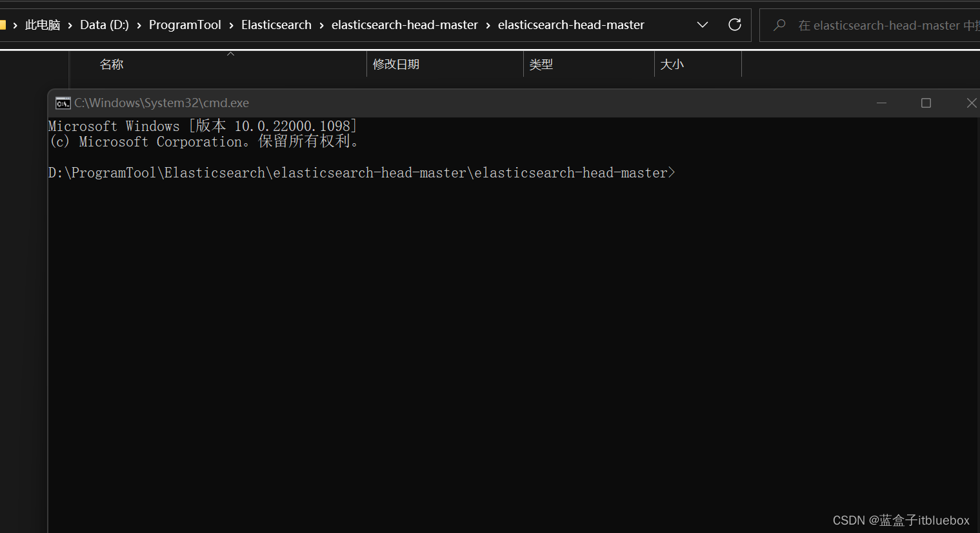Viewport: 980px width, 533px height.
Task: Go to 此电脑 in address bar
Action: tap(43, 25)
